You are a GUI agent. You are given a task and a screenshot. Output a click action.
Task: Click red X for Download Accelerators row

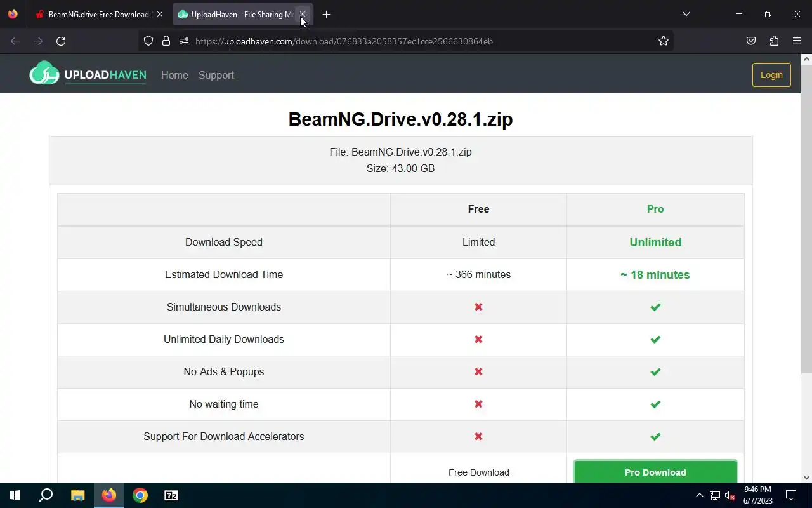pyautogui.click(x=478, y=436)
